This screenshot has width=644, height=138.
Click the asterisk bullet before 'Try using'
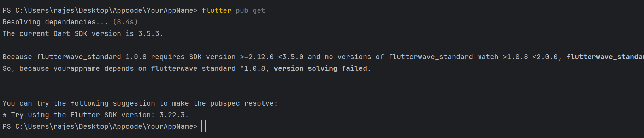[5, 115]
